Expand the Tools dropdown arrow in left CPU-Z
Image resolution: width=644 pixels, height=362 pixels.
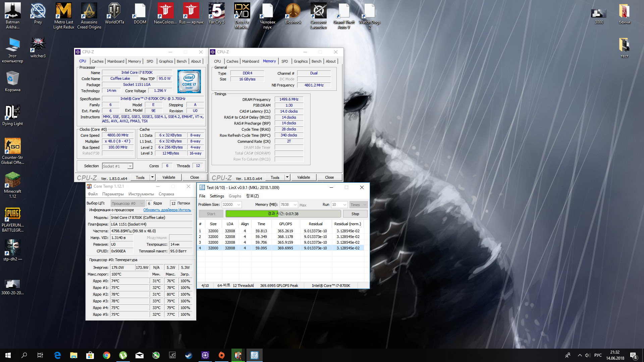(152, 177)
